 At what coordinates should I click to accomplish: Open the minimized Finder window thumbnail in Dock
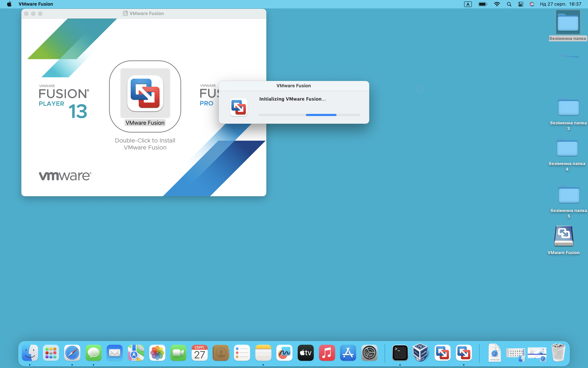[x=516, y=354]
